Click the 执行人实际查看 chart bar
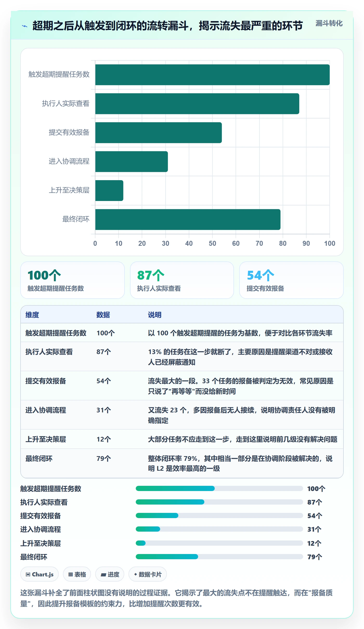This screenshot has height=629, width=364. [x=197, y=104]
